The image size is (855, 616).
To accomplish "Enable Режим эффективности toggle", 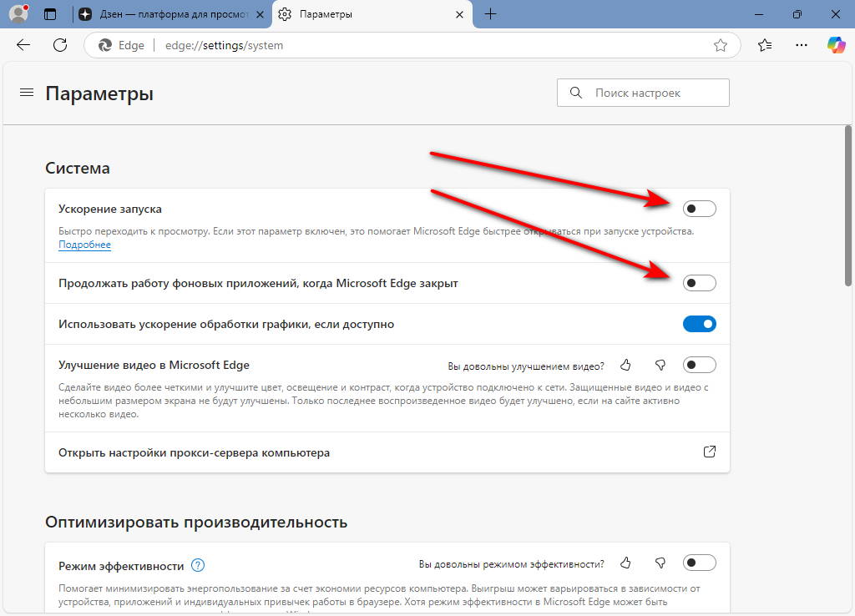I will coord(700,563).
